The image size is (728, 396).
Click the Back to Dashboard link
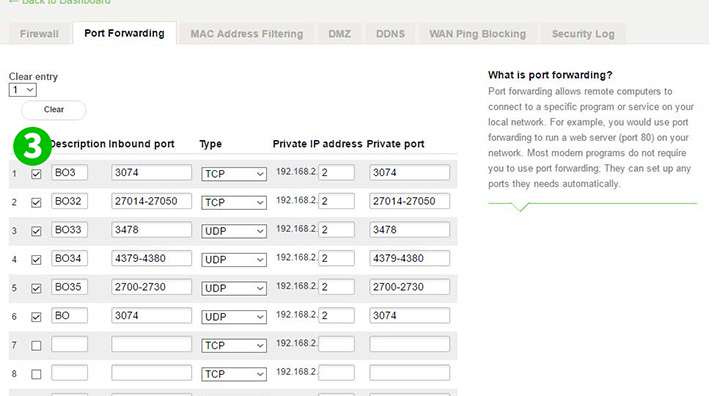coord(60,2)
